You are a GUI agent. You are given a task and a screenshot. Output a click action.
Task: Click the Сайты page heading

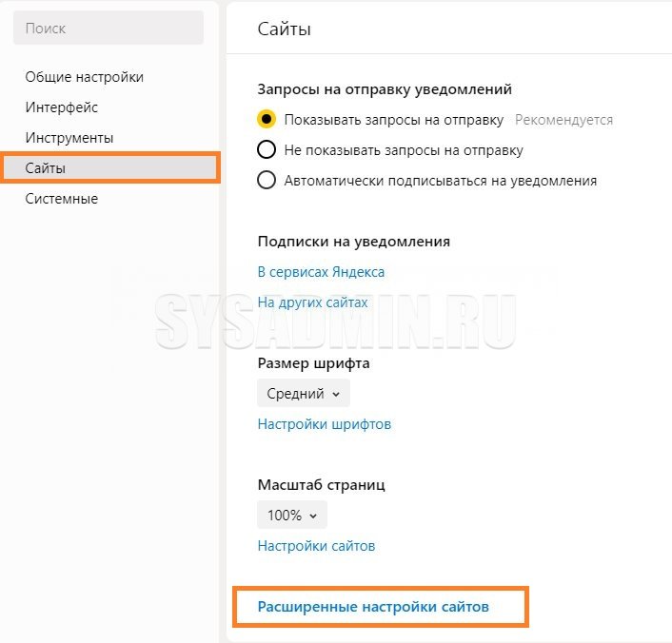pos(284,29)
